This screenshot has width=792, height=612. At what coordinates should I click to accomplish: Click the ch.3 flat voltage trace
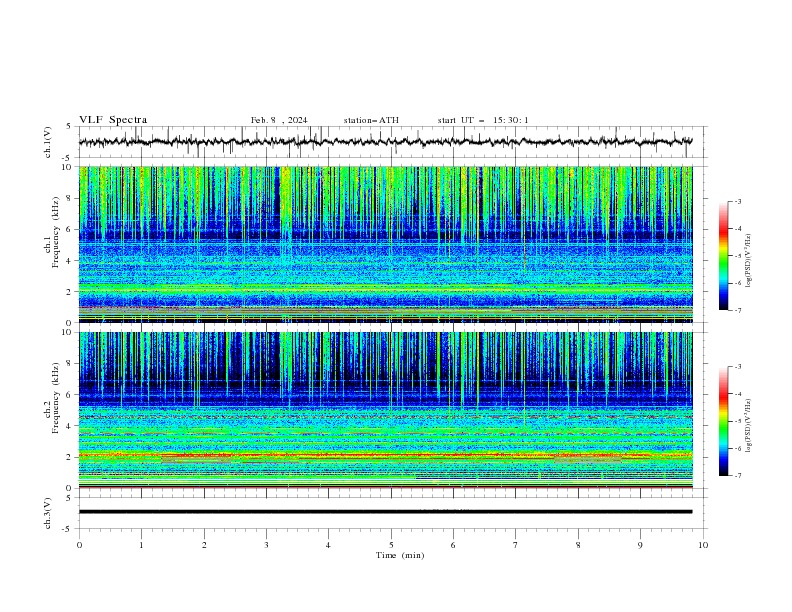tap(385, 512)
